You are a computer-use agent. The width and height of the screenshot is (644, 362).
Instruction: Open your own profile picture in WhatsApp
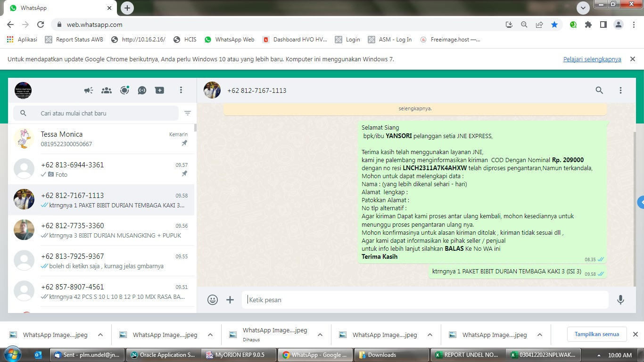23,90
